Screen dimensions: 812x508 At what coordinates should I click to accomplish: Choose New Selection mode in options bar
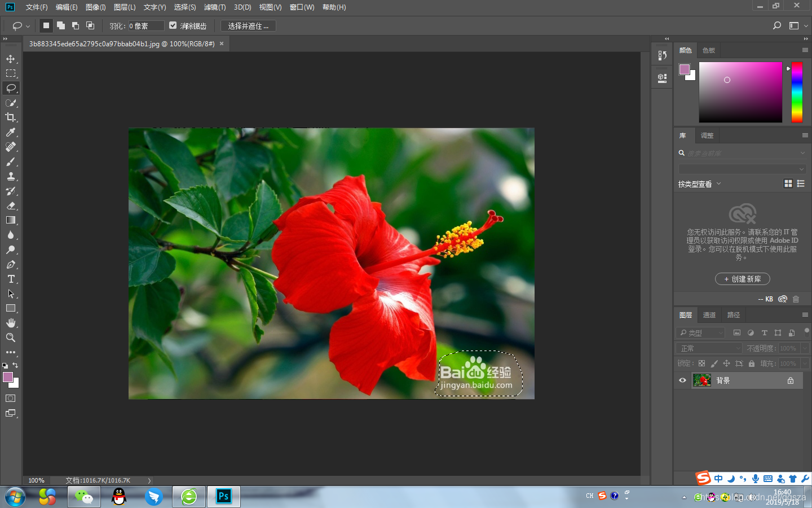coord(46,25)
